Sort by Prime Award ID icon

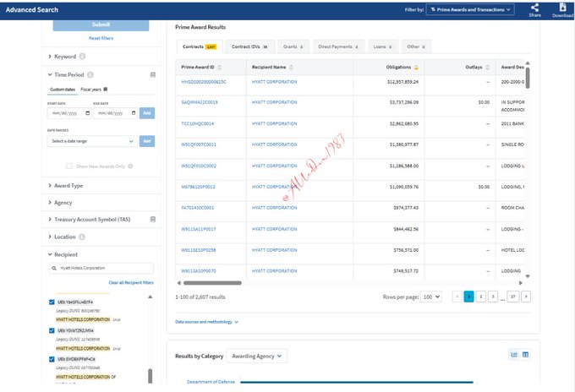pos(219,67)
